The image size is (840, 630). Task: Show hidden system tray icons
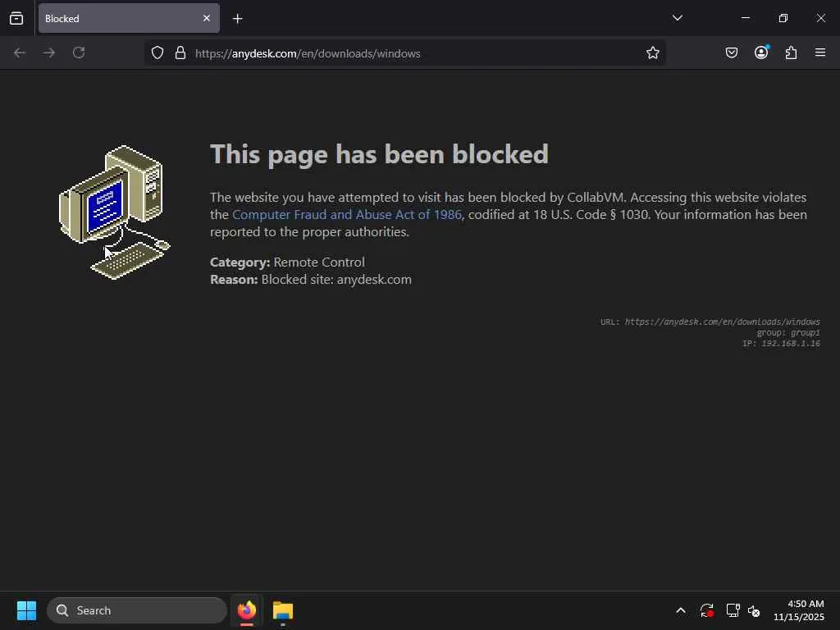(x=680, y=610)
